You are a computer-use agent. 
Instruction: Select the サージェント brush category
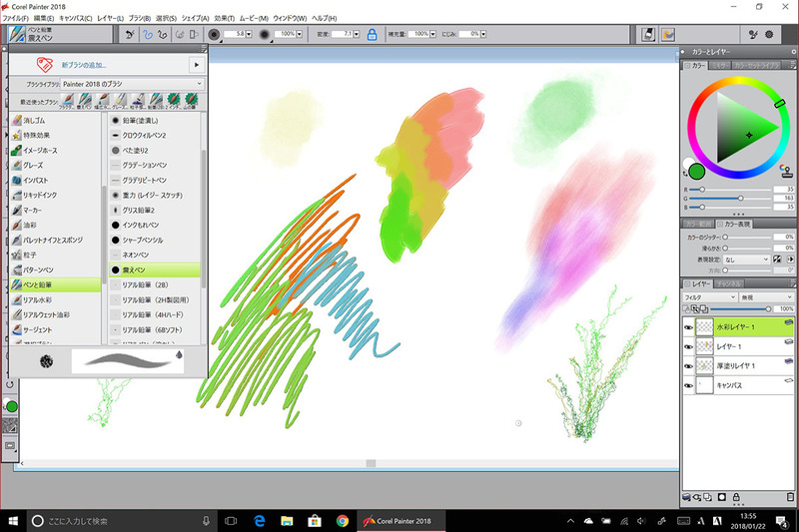click(x=55, y=330)
